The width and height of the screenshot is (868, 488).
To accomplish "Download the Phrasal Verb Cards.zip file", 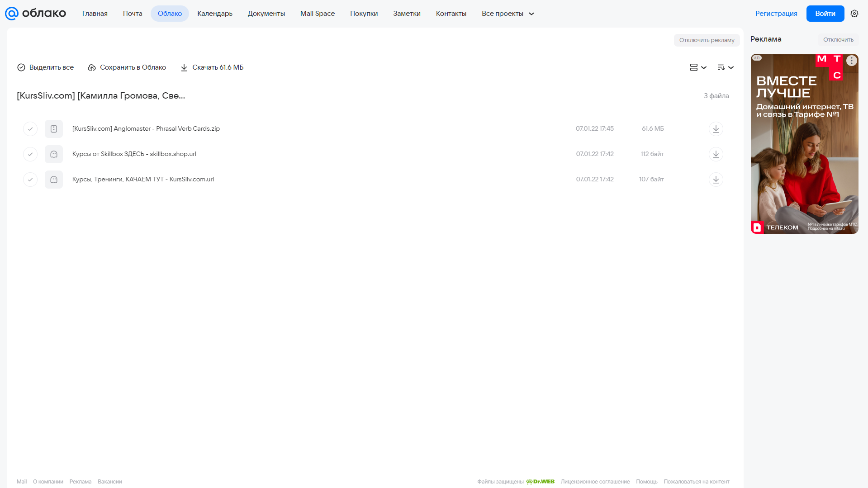I will click(x=716, y=129).
